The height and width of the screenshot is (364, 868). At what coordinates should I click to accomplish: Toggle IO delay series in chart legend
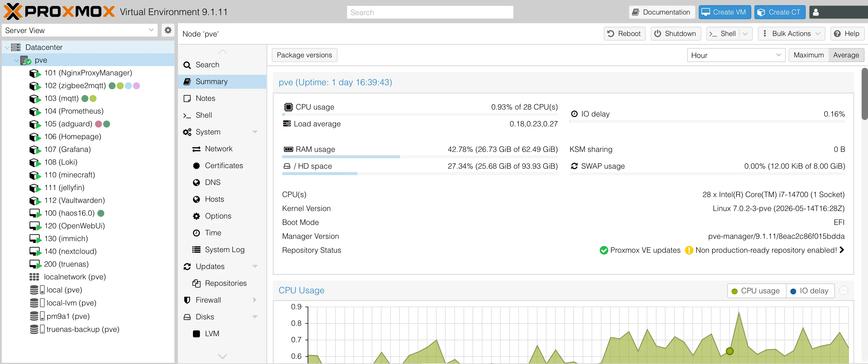click(x=810, y=291)
